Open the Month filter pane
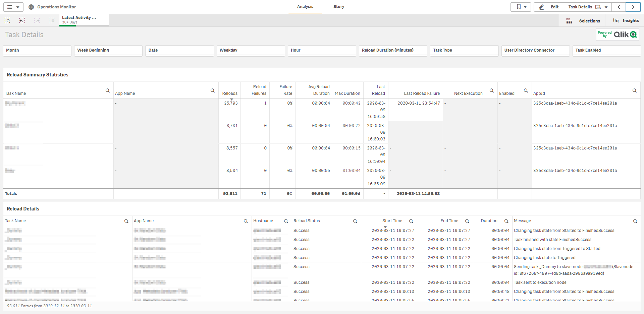 coord(37,50)
